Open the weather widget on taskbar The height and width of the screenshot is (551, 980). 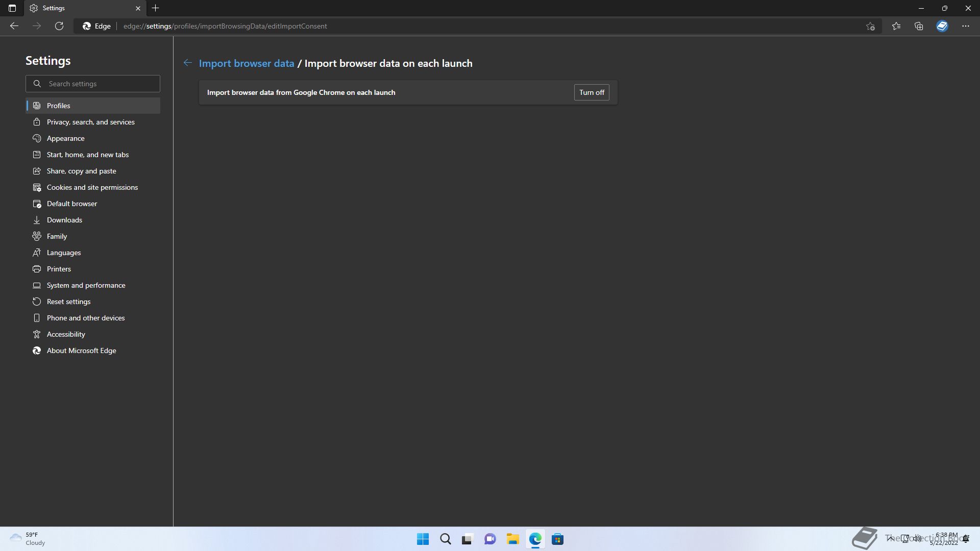tap(28, 539)
